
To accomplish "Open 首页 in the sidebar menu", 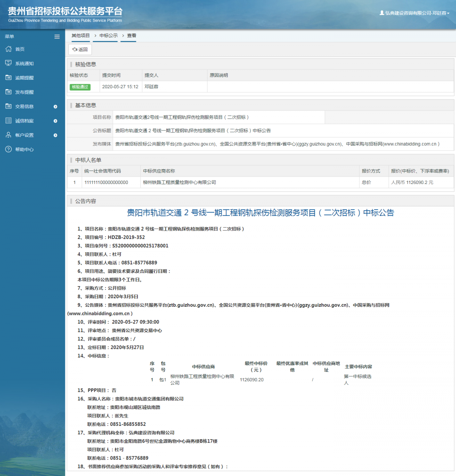I will [20, 49].
